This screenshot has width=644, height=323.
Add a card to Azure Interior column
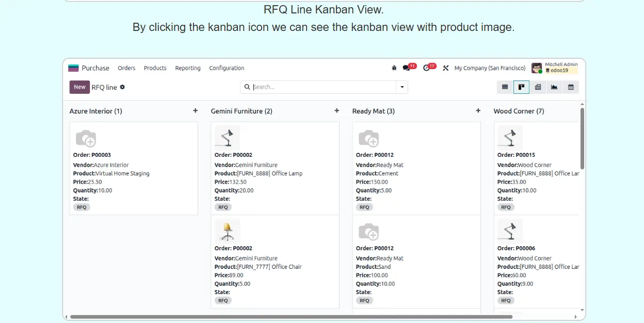195,111
